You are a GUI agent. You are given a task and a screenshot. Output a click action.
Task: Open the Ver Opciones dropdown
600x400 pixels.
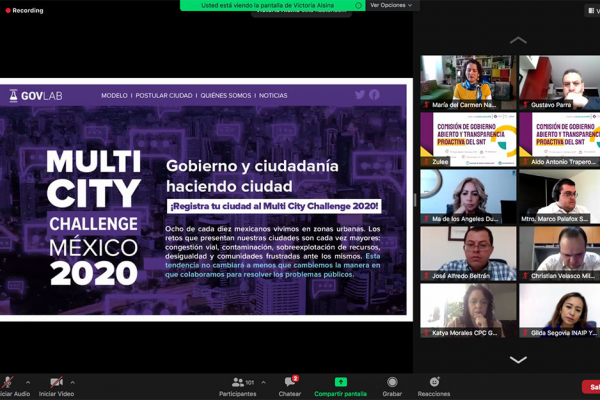click(391, 5)
